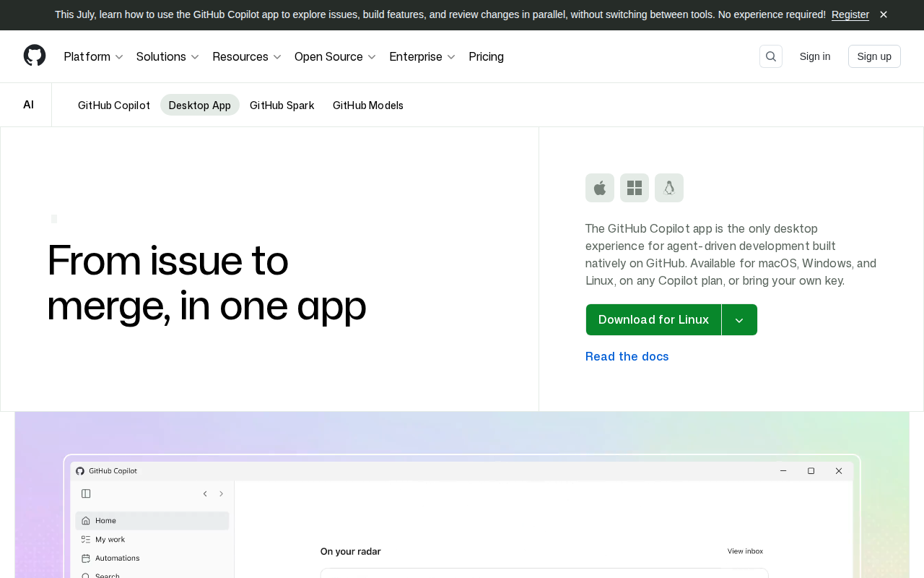Select the Linux penguin icon
The width and height of the screenshot is (924, 578).
tap(669, 188)
